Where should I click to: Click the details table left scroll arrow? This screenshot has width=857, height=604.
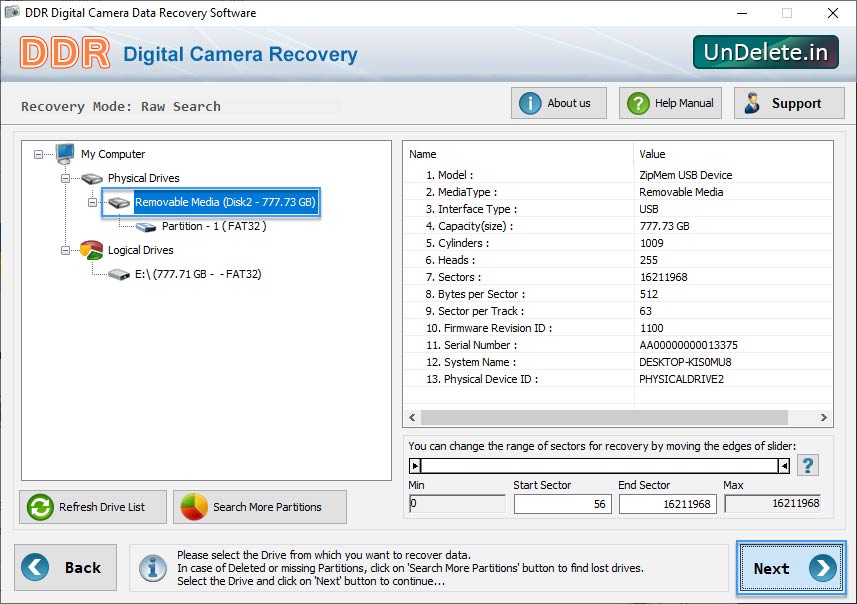(412, 418)
